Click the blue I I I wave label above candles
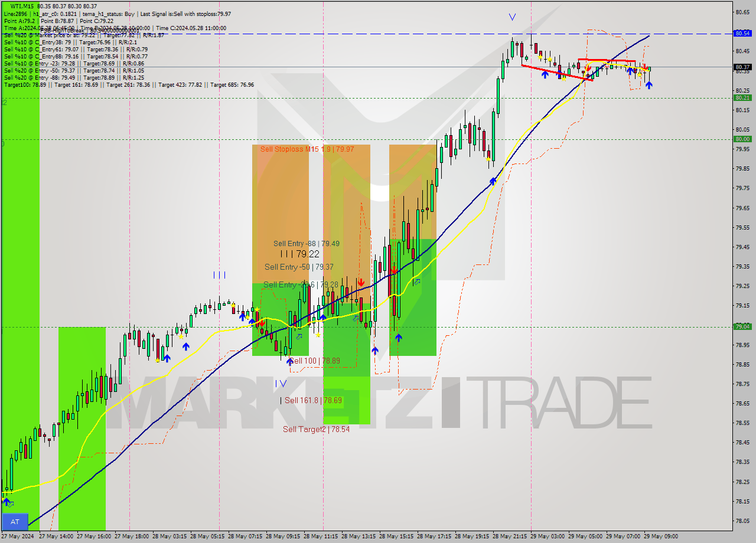Screen dimensions: 756x543 pyautogui.click(x=219, y=274)
